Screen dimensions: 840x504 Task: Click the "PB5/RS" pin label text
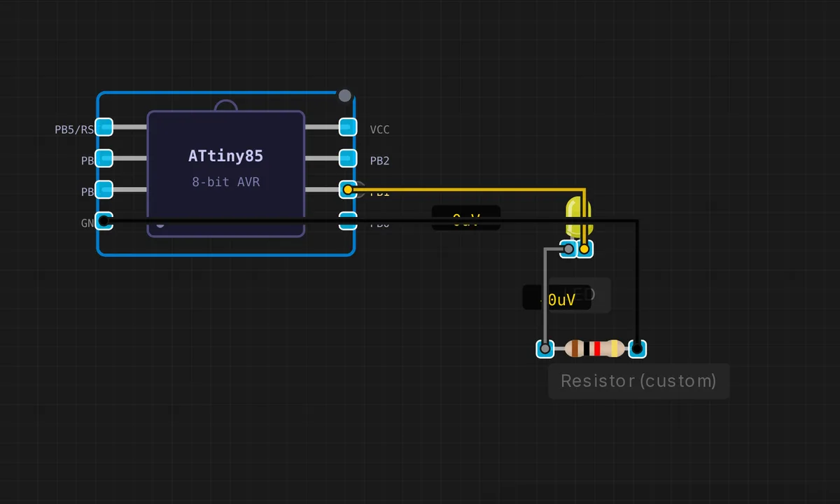click(74, 129)
